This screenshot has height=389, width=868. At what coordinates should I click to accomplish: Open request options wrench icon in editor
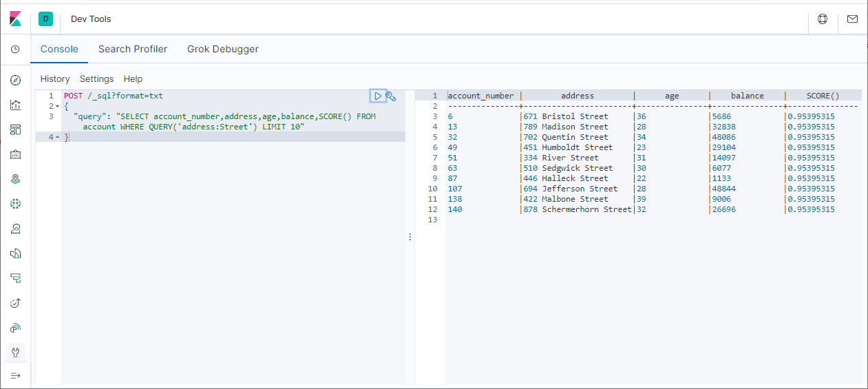[x=391, y=96]
